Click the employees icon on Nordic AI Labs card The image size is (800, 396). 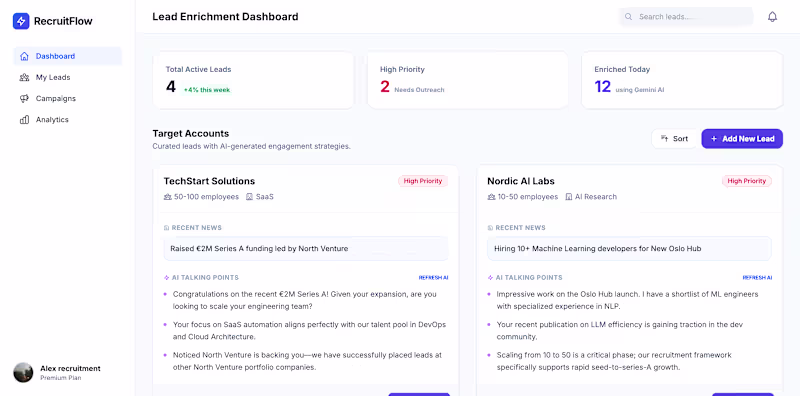[491, 196]
